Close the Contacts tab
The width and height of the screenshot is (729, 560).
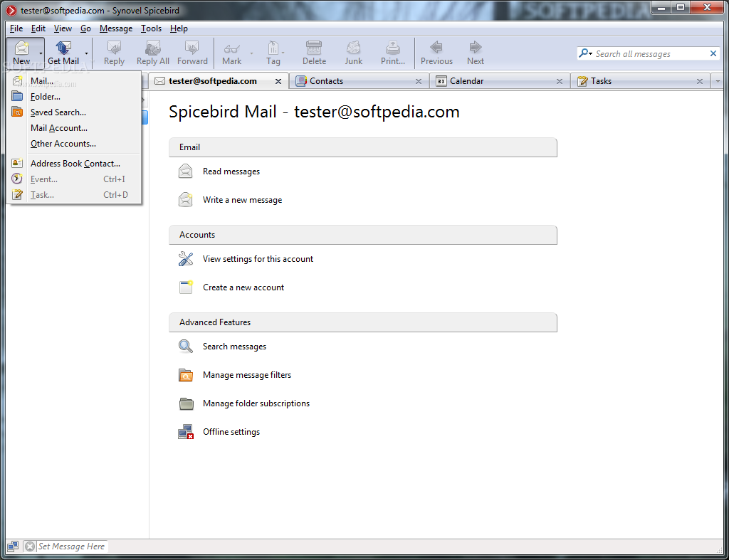tap(419, 81)
